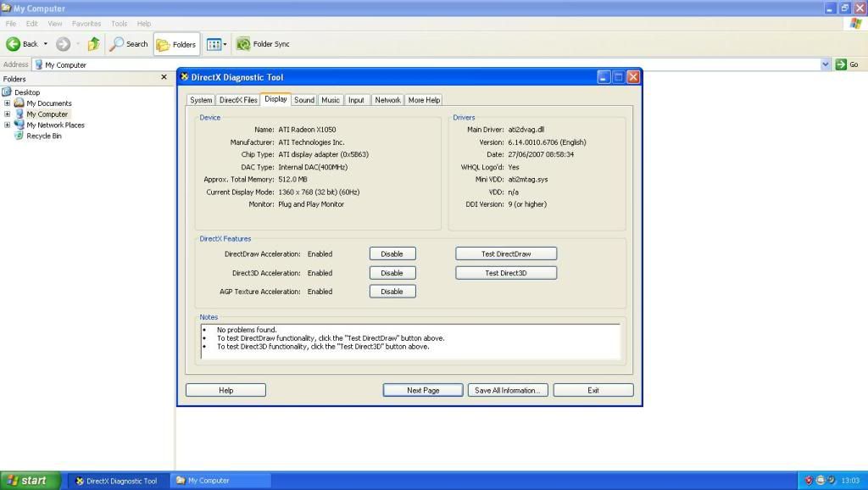
Task: Disable AGP Texture Acceleration
Action: (392, 292)
